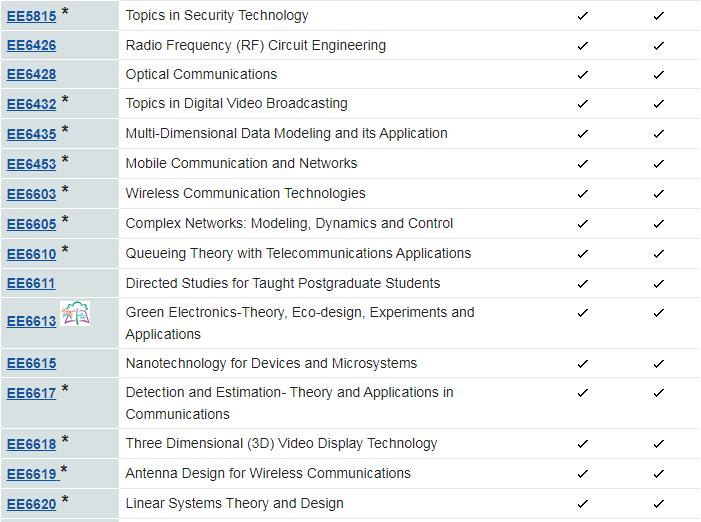Screen dimensions: 701x522
Task: Follow the EE6428 Optical Communications code link
Action: pyautogui.click(x=31, y=74)
